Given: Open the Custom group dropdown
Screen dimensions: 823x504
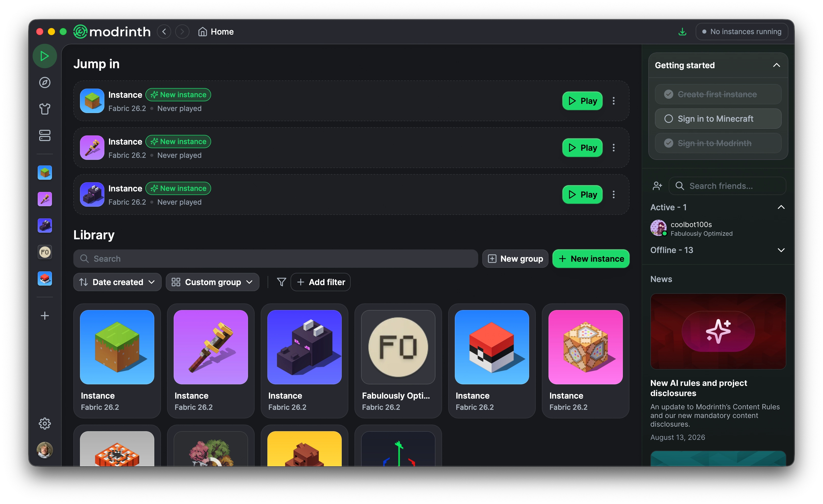Looking at the screenshot, I should 212,282.
